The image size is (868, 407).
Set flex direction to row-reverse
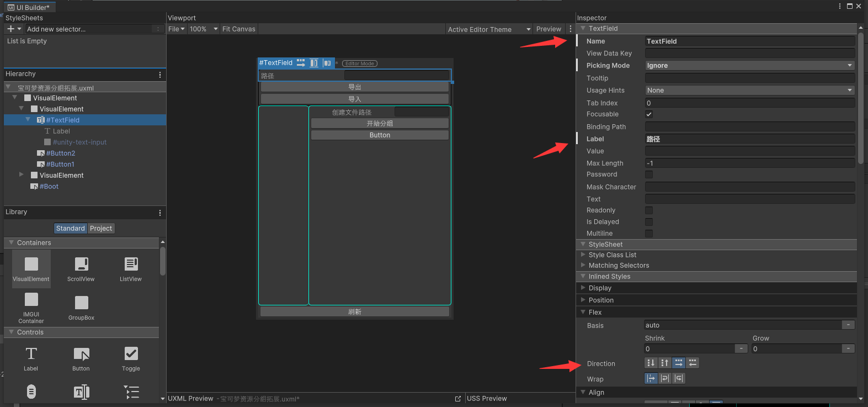pos(693,363)
